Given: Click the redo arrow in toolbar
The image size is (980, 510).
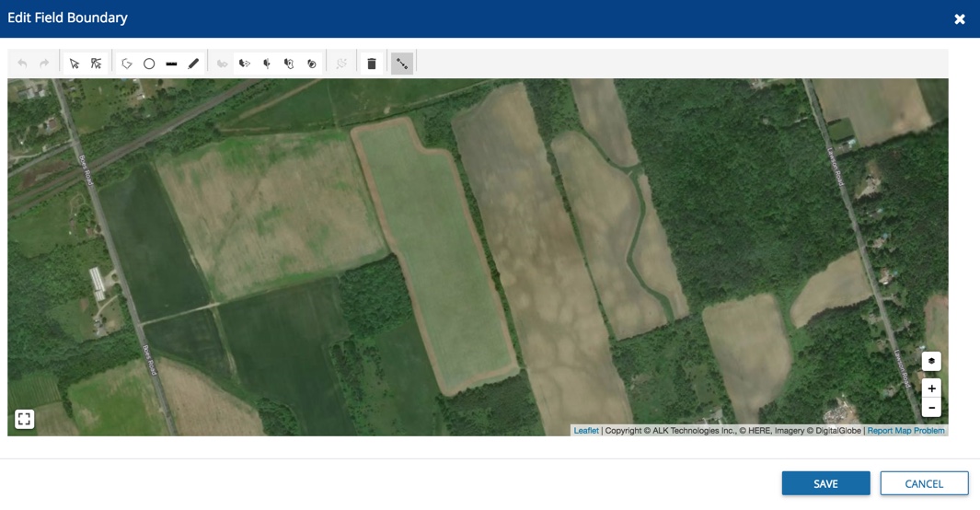Looking at the screenshot, I should [x=44, y=64].
